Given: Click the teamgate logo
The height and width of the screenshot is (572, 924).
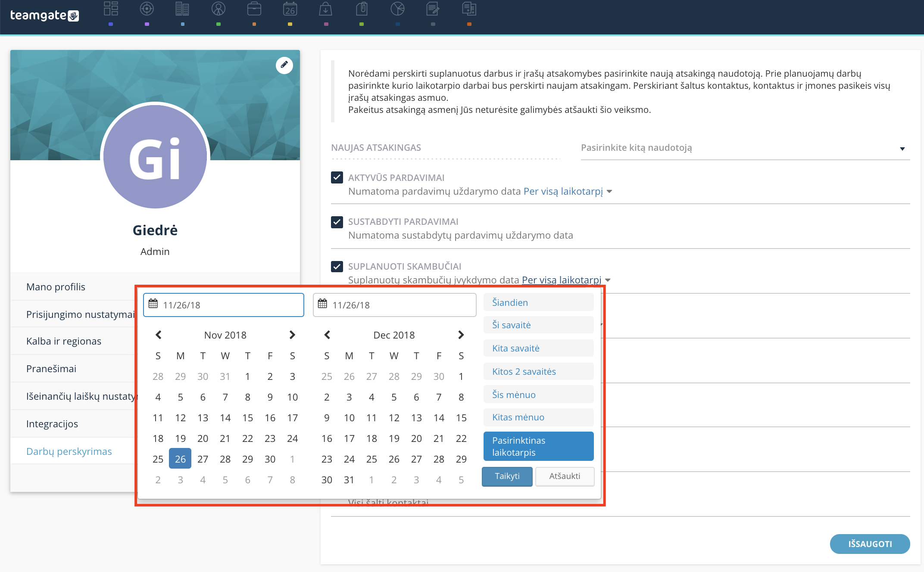Looking at the screenshot, I should pyautogui.click(x=44, y=16).
